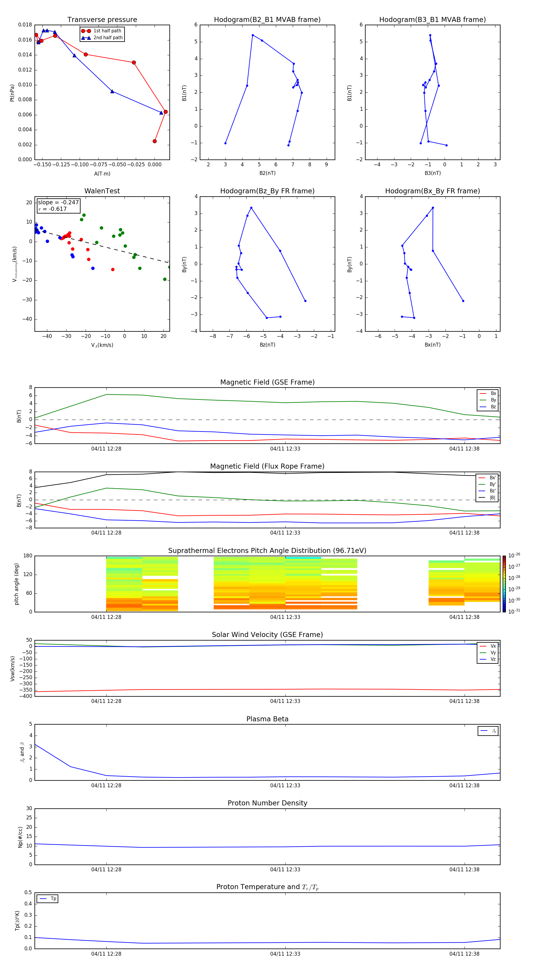Click the 'A(T·m)' x-axis label
This screenshot has width=535, height=980.
[102, 173]
